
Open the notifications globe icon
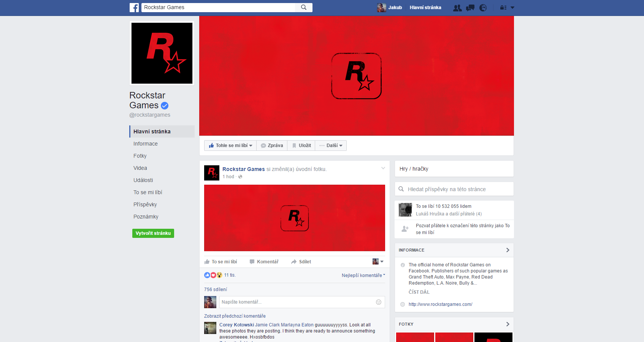483,7
